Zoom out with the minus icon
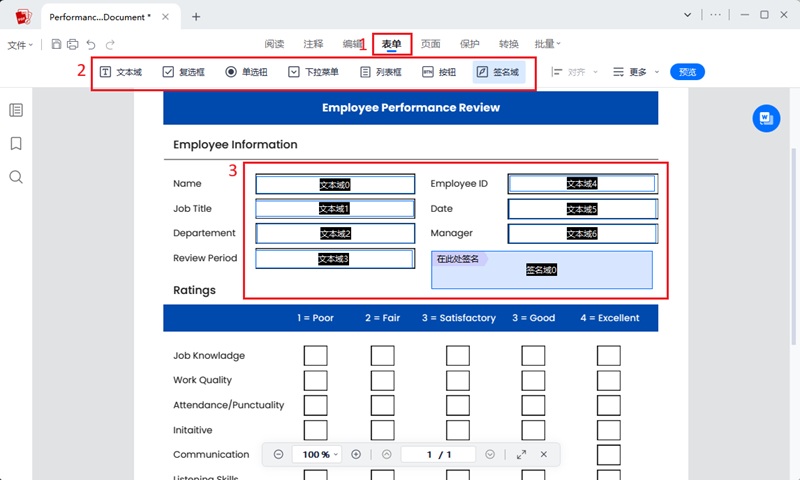Viewport: 800px width, 480px height. (278, 454)
